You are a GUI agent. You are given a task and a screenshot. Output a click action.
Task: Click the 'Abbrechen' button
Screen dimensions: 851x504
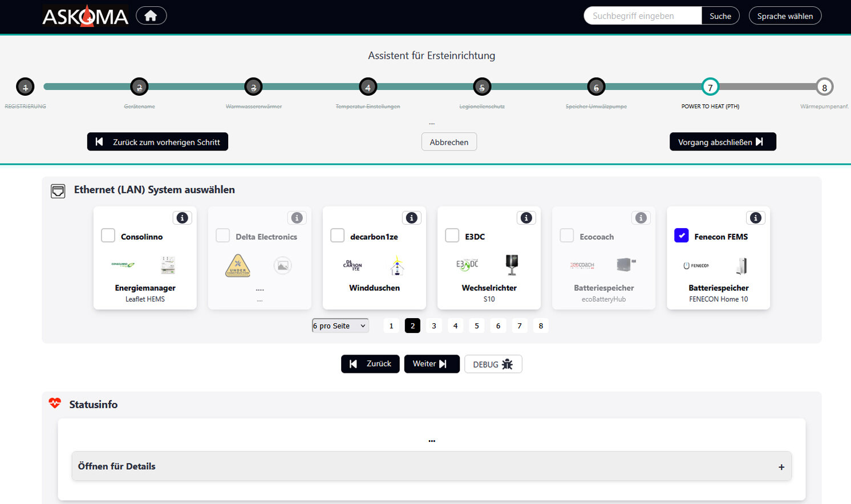tap(449, 142)
